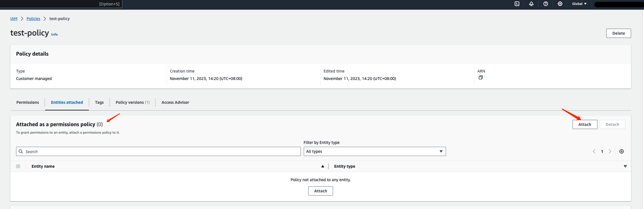644x209 pixels.
Task: Open table preferences gear icon
Action: pos(622,151)
